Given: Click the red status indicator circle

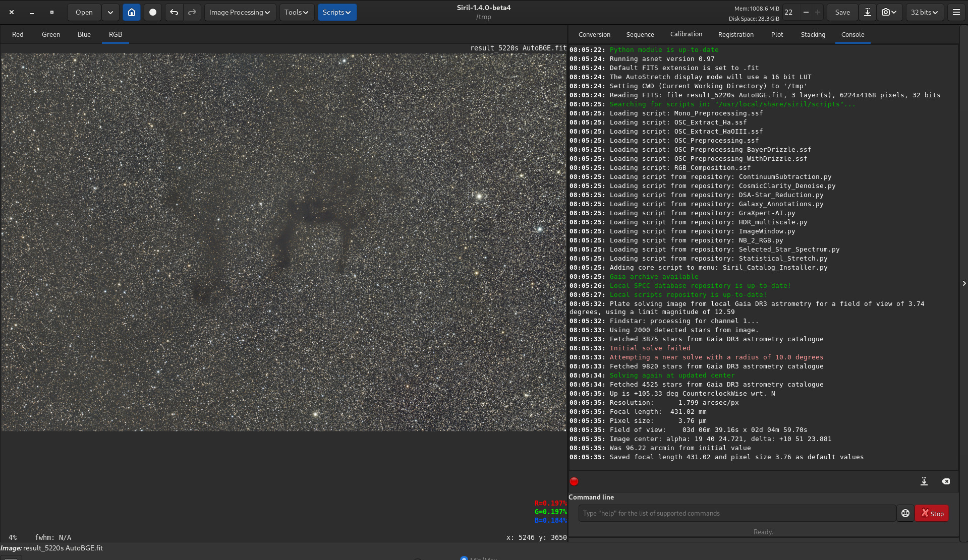Looking at the screenshot, I should point(574,481).
